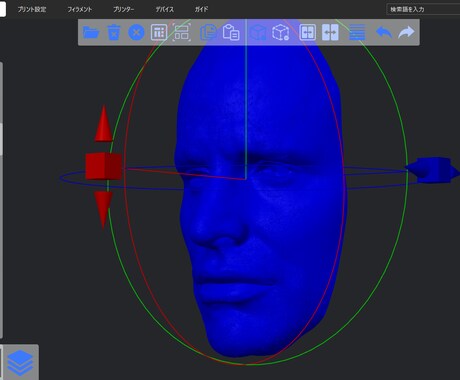Click the solid blue cube icon
This screenshot has width=460, height=380.
(258, 33)
